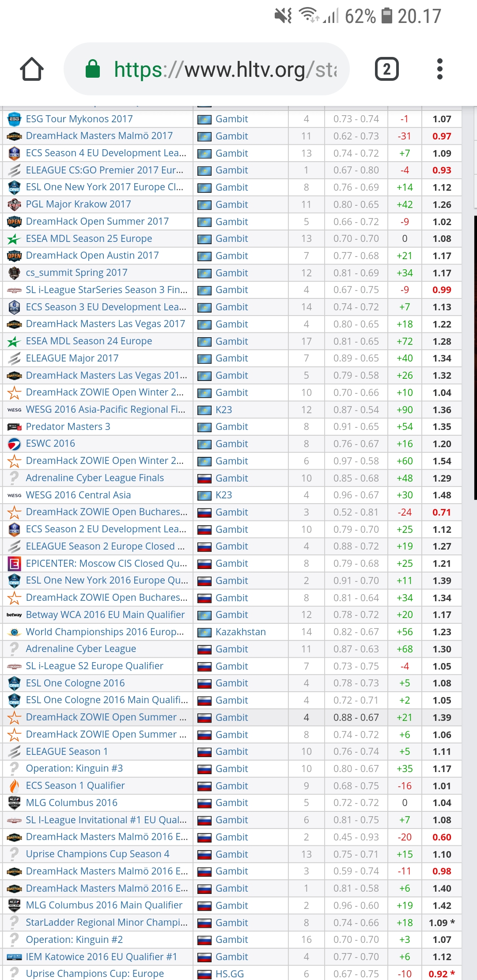
Task: Click the Predator Masters 3 event logo
Action: [14, 427]
